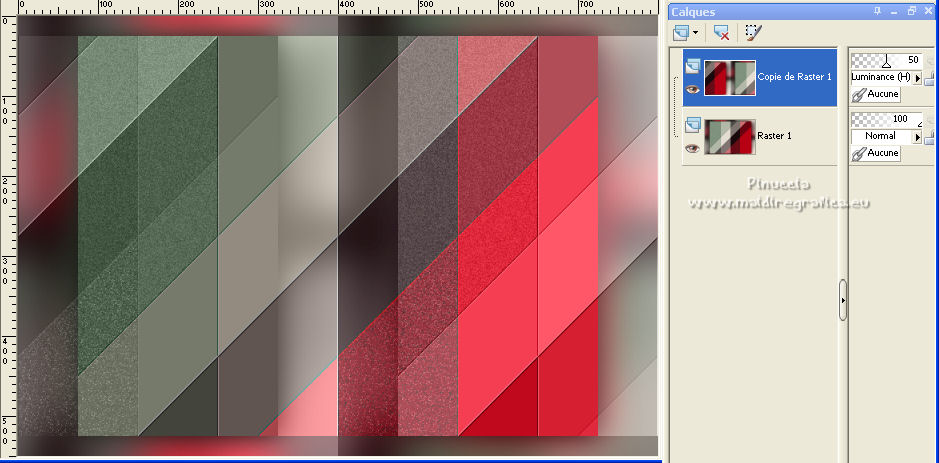Click the Calques palette title text
Viewport: 939px width, 463px height.
pos(693,11)
